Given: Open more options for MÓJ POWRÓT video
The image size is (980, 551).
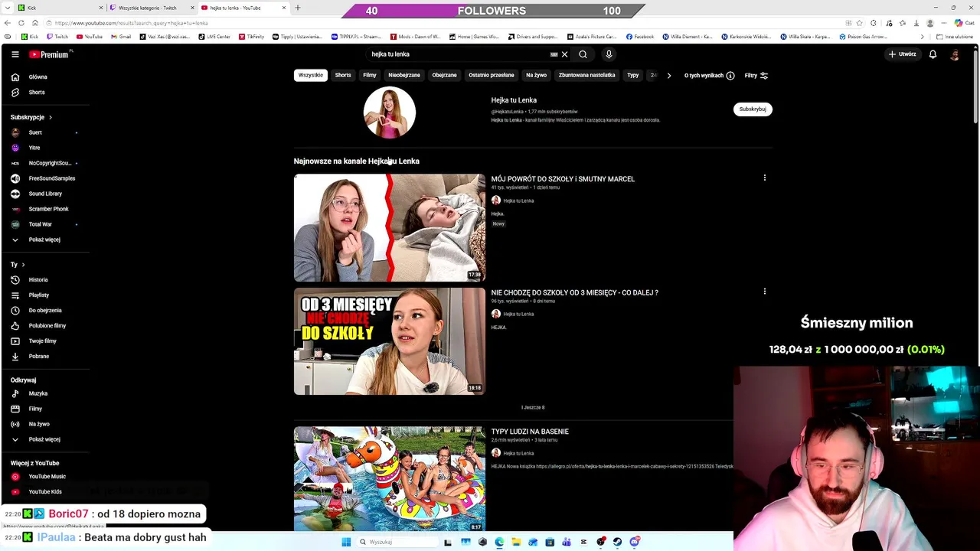Looking at the screenshot, I should (764, 178).
